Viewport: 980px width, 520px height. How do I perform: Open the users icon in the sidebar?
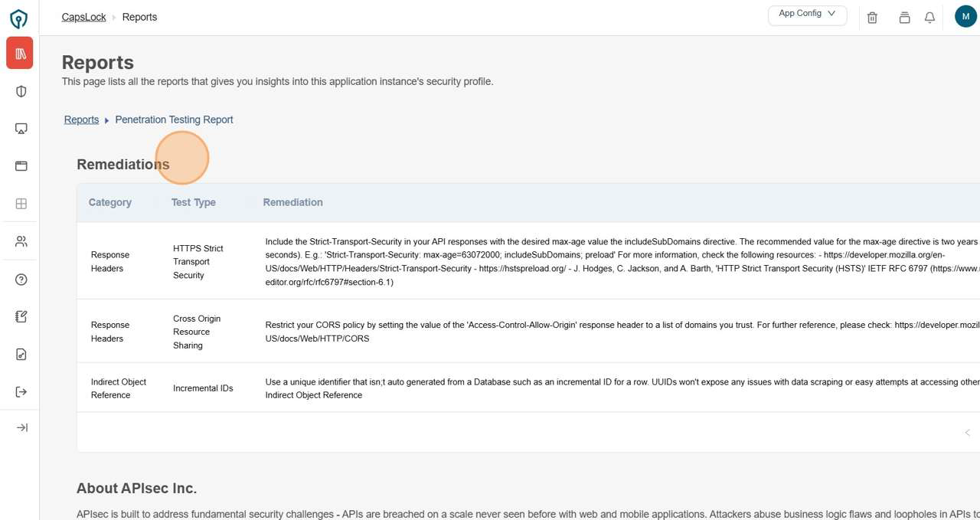[x=21, y=241]
